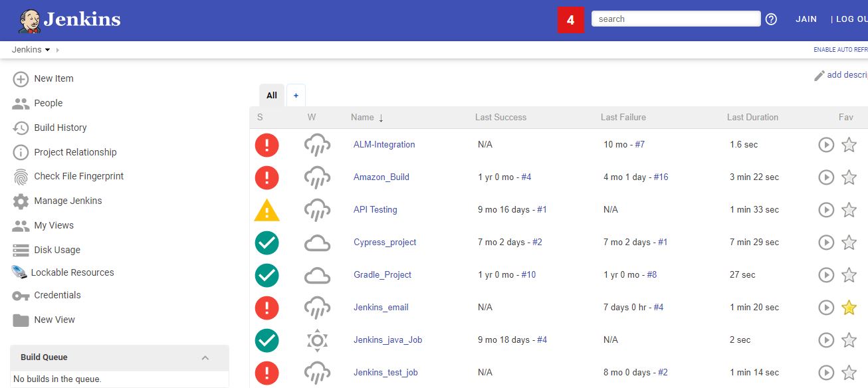The image size is (868, 388).
Task: Open the Manage Jenkins settings
Action: 66,201
